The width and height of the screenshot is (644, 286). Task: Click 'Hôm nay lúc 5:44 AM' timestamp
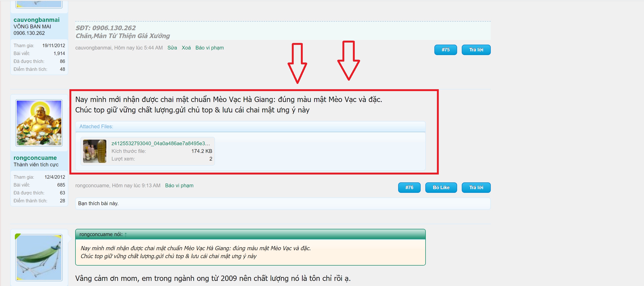click(x=138, y=48)
